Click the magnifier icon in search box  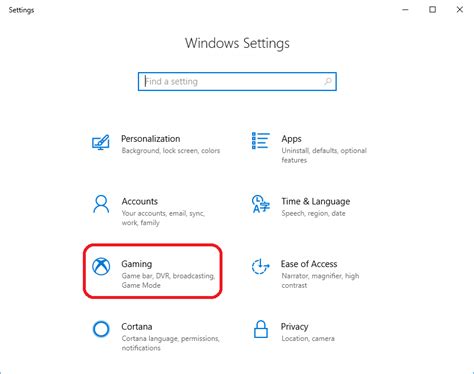328,81
